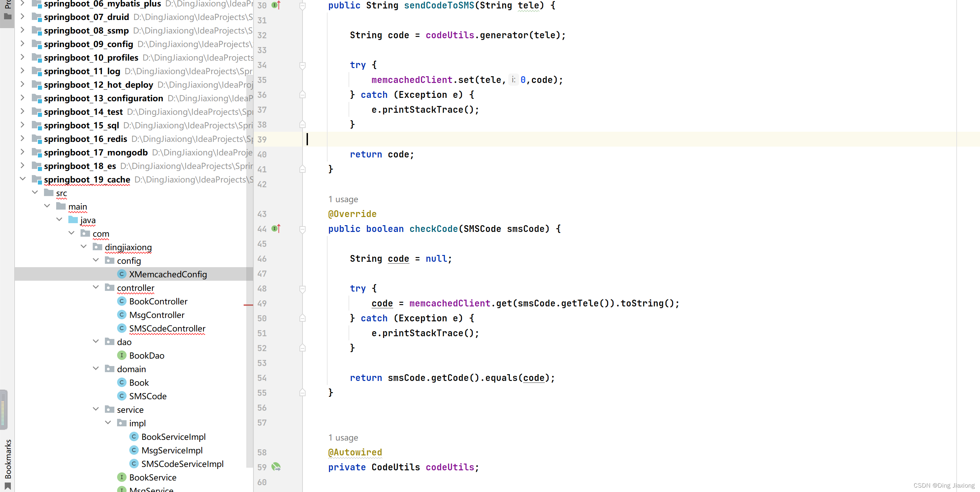Click the red error stripe marker
This screenshot has width=980, height=492.
point(248,305)
